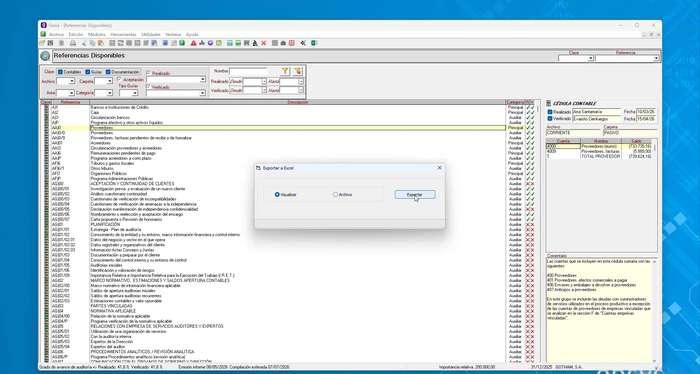The image size is (700, 374).
Task: Click the Cédula Contable panel icon
Action: (x=549, y=104)
